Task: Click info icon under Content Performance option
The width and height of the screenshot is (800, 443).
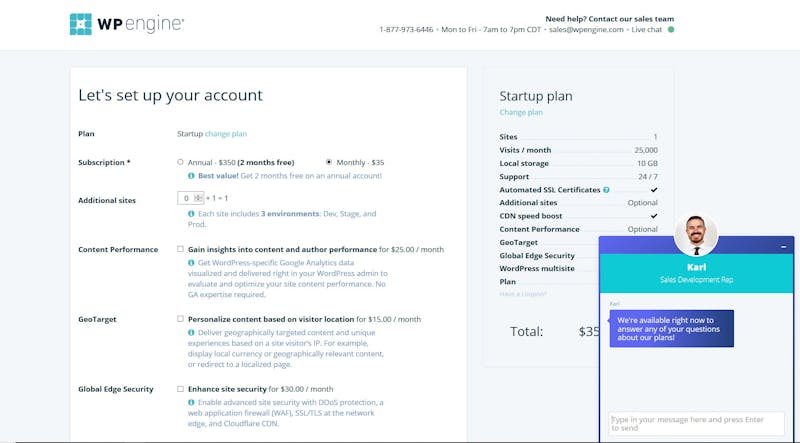Action: coord(191,263)
